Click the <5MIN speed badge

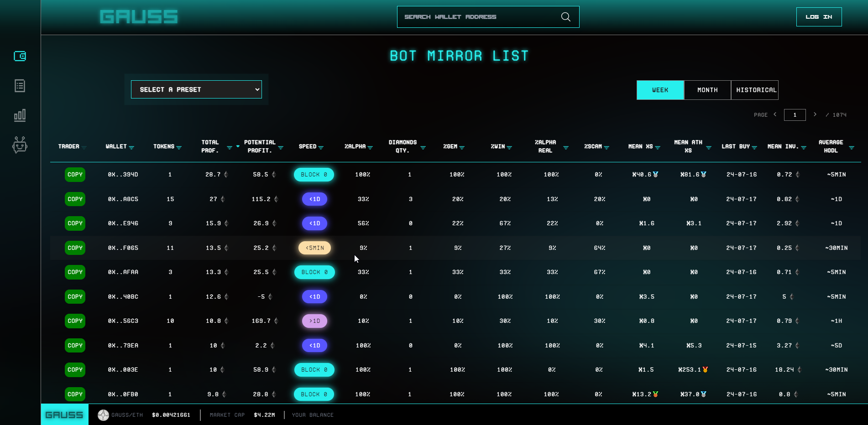click(x=314, y=248)
